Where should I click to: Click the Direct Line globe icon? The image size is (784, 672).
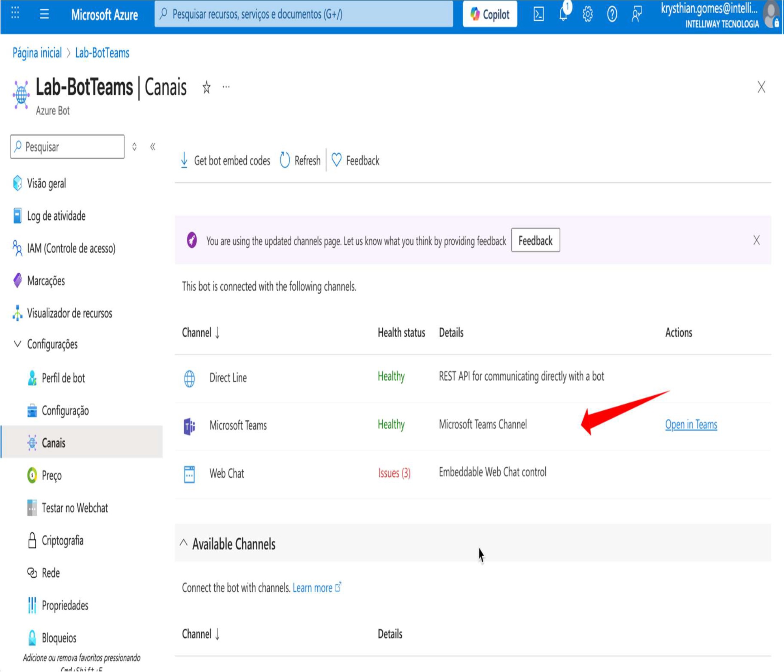tap(189, 378)
